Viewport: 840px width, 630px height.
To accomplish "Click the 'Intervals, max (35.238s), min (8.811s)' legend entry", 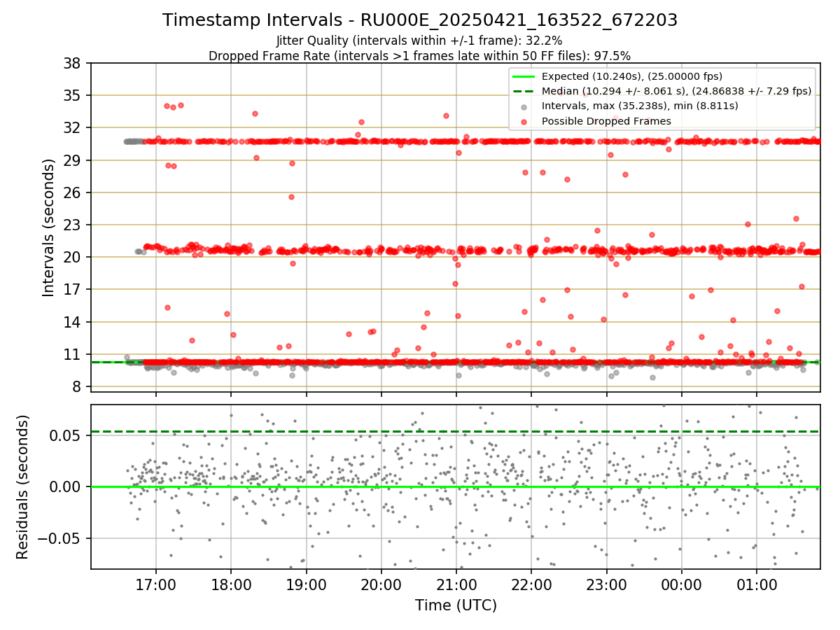I will click(x=640, y=106).
